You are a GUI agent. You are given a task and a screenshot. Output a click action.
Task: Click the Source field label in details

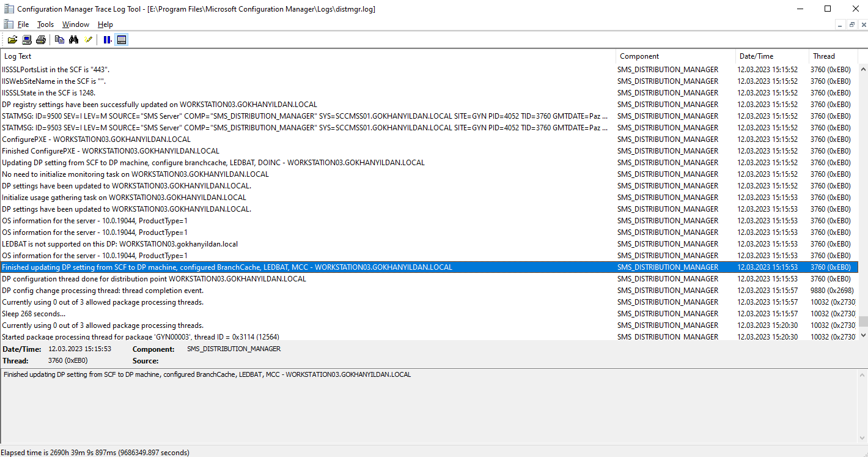click(x=145, y=361)
